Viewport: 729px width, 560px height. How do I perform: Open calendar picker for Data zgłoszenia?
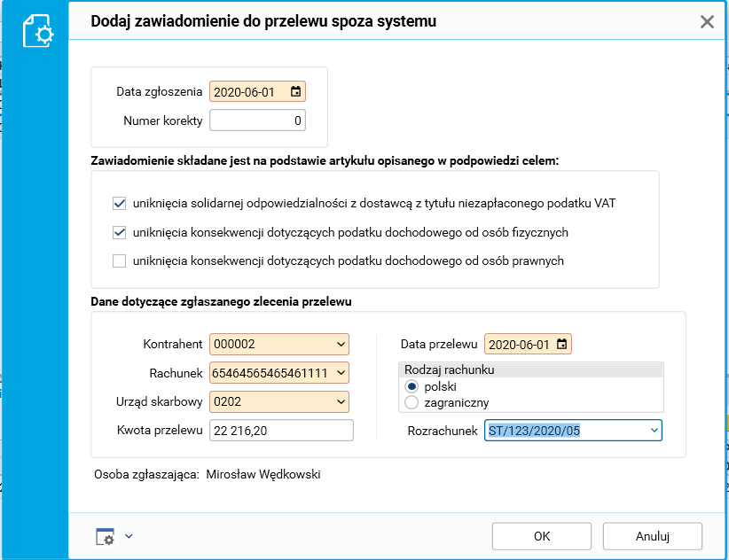pos(295,91)
